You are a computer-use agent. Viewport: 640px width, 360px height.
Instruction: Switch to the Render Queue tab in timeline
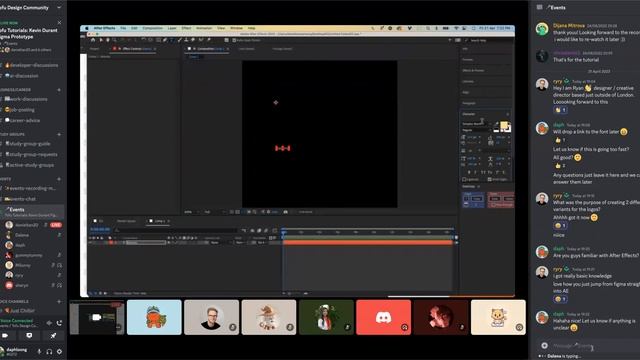click(x=126, y=221)
